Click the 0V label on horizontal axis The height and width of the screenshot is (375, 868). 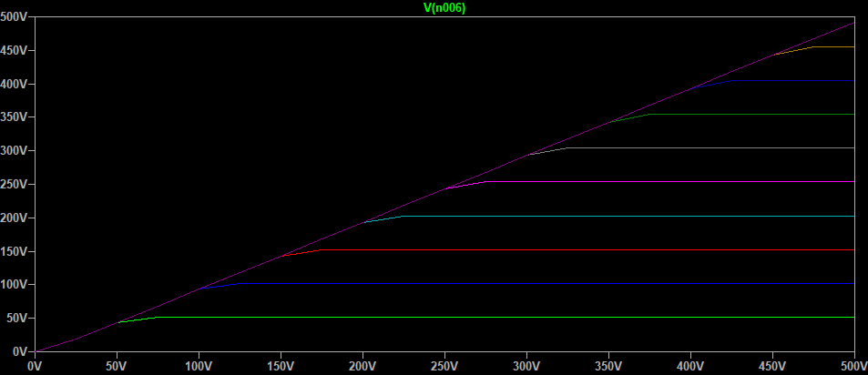coord(35,366)
